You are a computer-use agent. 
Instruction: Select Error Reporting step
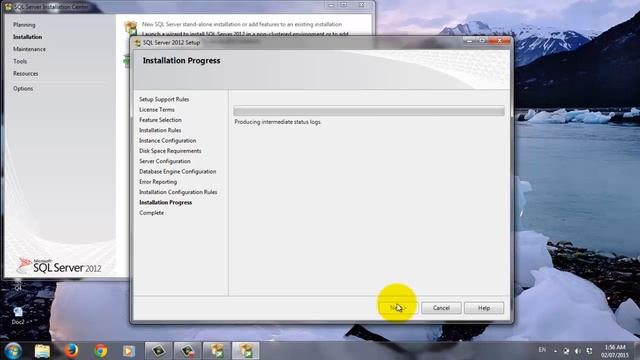(158, 182)
